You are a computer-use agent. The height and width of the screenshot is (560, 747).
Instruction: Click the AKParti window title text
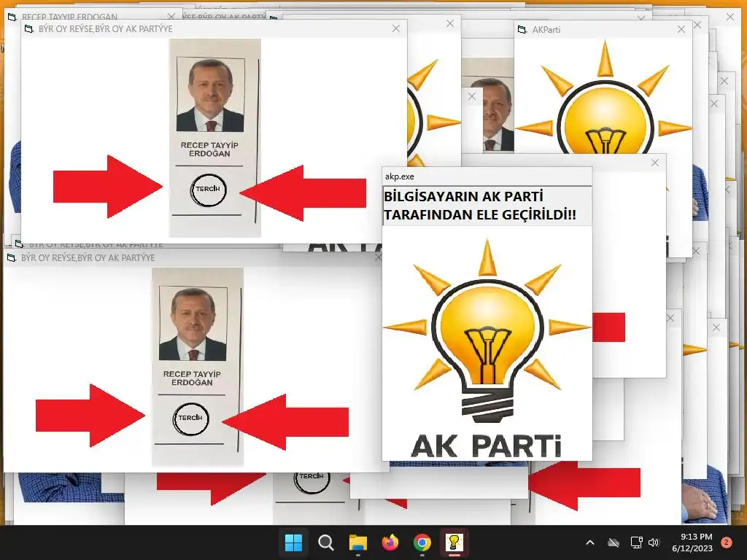click(546, 29)
